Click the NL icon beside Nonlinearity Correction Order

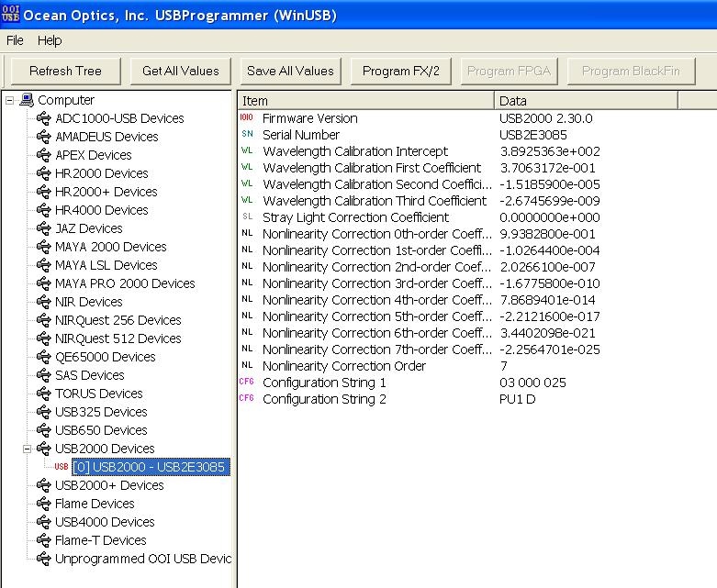[247, 366]
